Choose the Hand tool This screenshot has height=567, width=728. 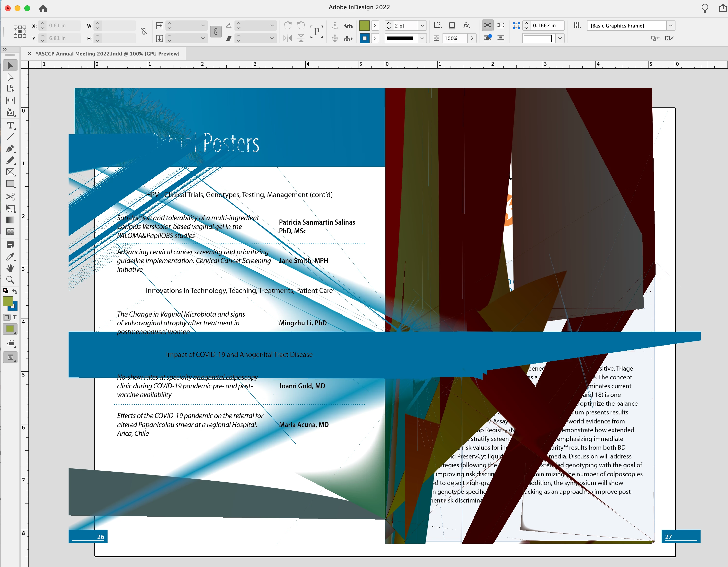10,268
